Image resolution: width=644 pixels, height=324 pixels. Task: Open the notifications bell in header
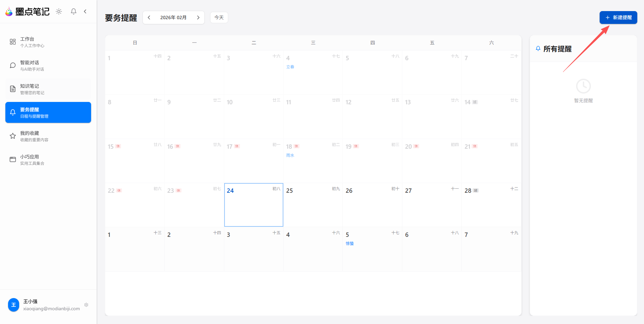click(74, 11)
